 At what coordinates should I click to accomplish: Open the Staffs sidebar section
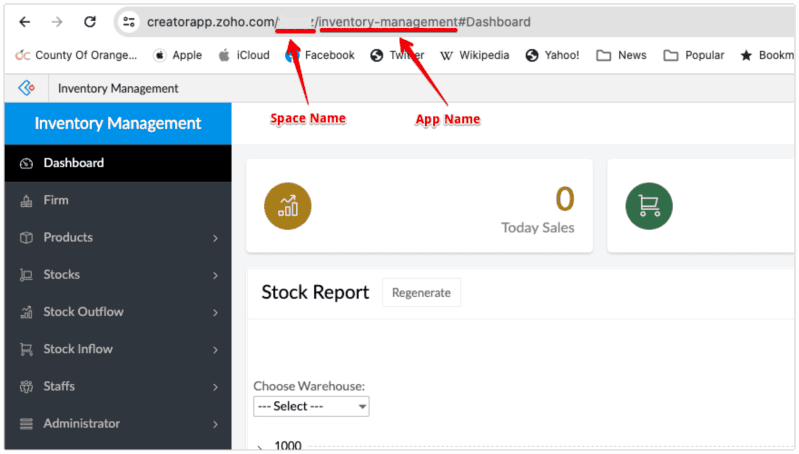pos(59,386)
